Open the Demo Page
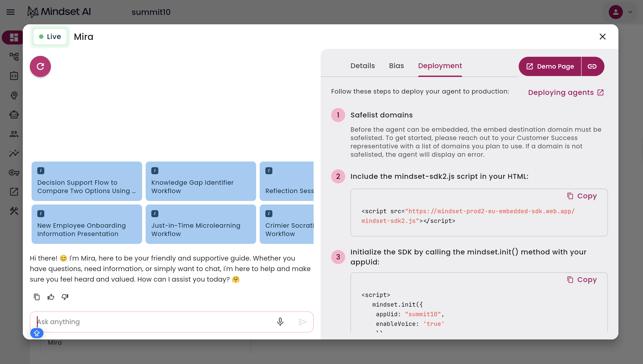This screenshot has height=364, width=643. point(550,66)
